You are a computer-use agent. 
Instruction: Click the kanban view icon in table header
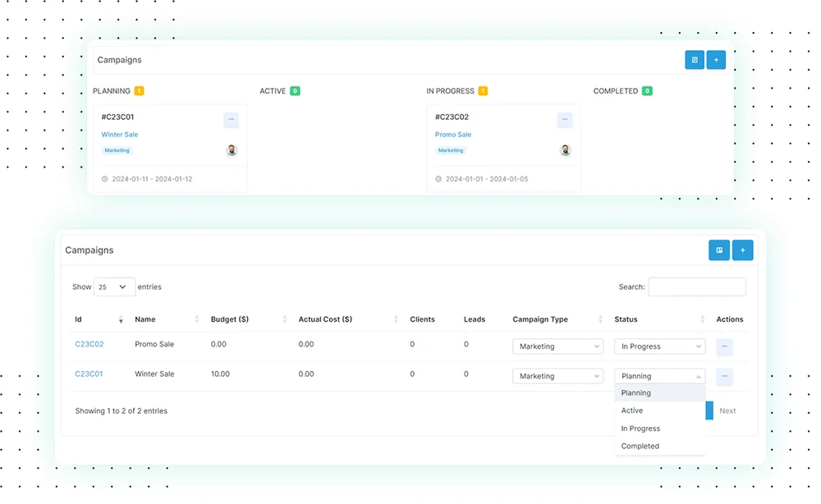coord(719,250)
